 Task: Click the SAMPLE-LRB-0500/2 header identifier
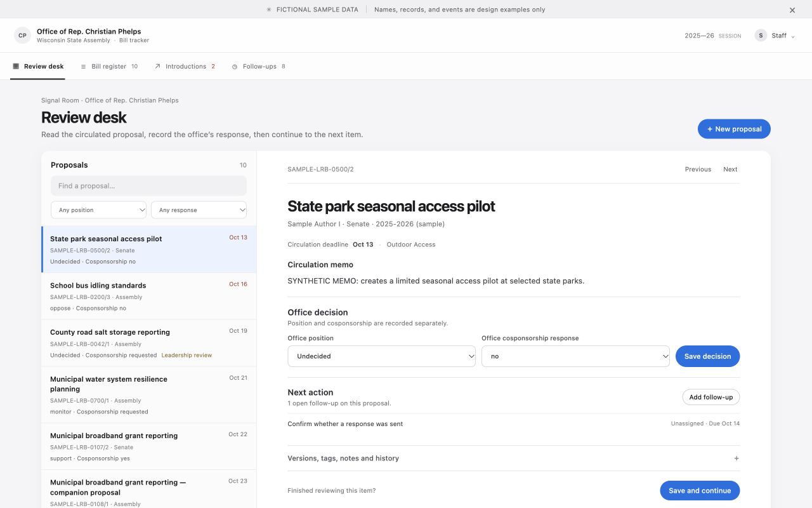point(320,170)
